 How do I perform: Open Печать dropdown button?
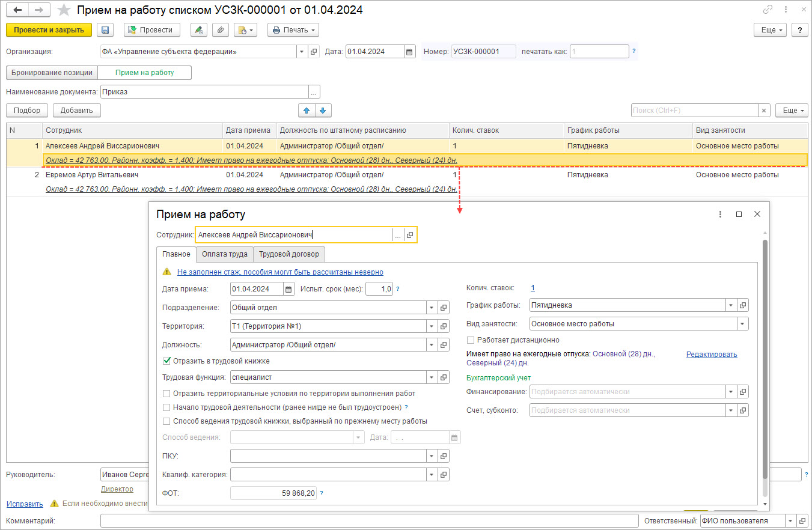[293, 30]
